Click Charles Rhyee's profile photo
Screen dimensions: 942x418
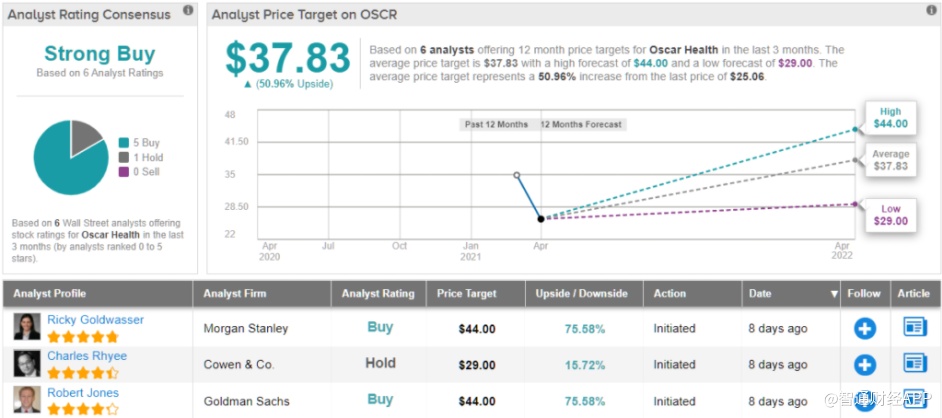(27, 363)
